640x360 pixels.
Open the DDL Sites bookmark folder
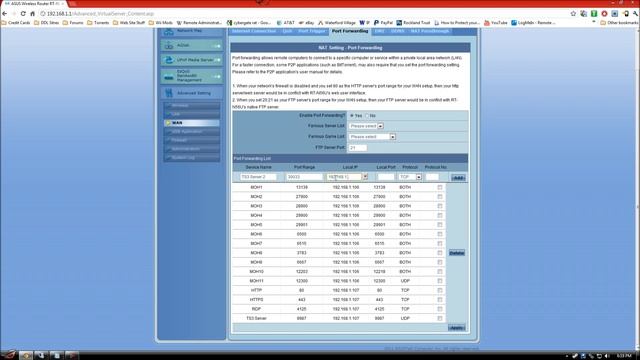[x=47, y=23]
